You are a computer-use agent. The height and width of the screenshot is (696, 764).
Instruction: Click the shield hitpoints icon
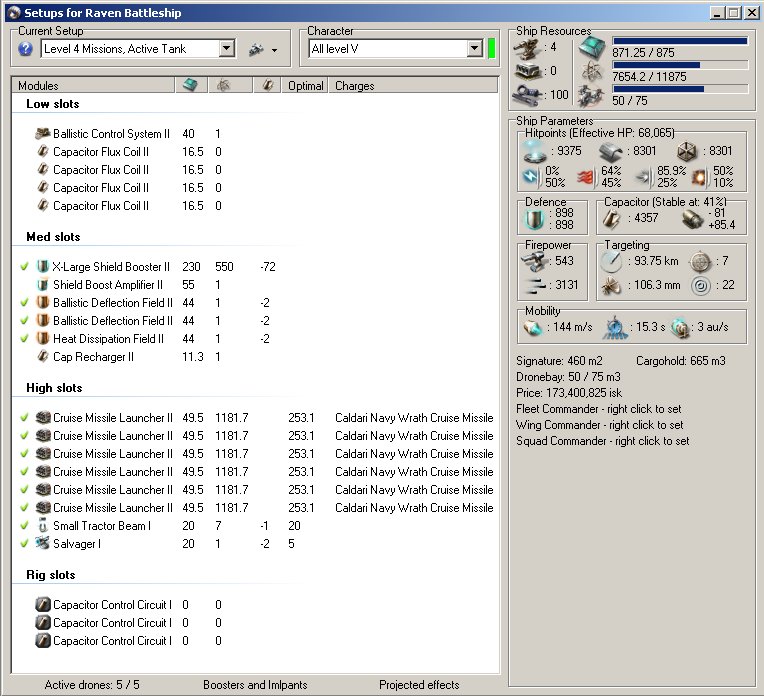pyautogui.click(x=535, y=152)
